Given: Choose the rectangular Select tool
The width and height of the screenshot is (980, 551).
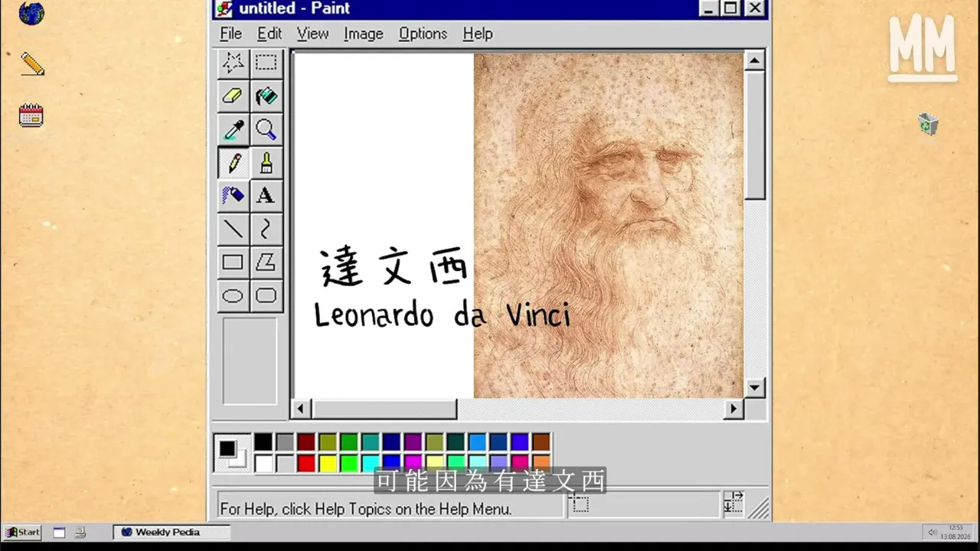Looking at the screenshot, I should [x=266, y=63].
